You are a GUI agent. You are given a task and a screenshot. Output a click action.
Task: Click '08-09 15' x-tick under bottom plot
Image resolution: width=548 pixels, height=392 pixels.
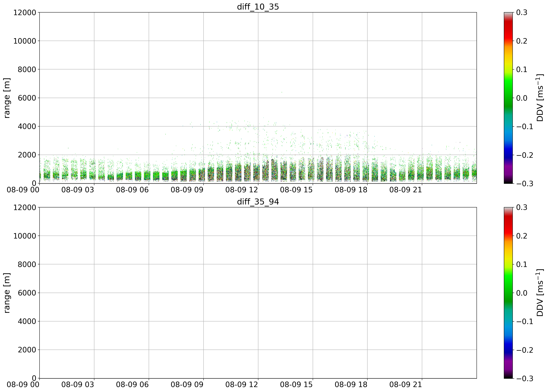coord(296,385)
